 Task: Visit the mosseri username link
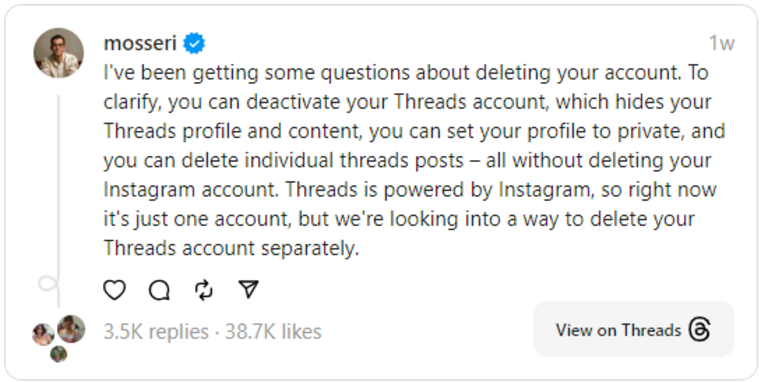[x=140, y=44]
